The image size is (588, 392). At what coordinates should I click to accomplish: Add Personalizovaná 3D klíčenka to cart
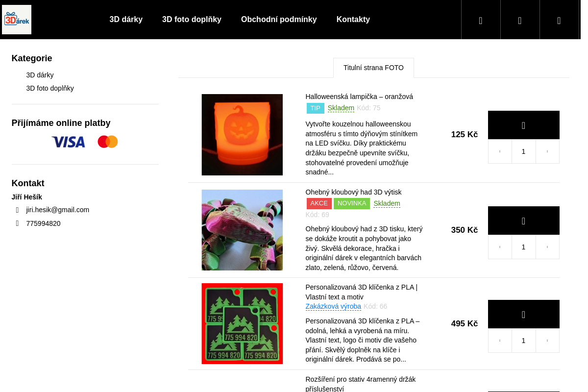(x=523, y=315)
